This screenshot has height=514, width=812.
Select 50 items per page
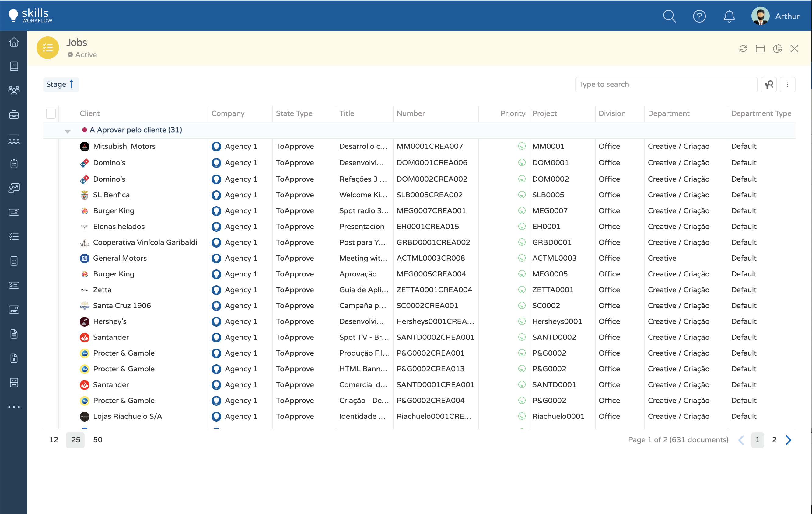point(97,439)
